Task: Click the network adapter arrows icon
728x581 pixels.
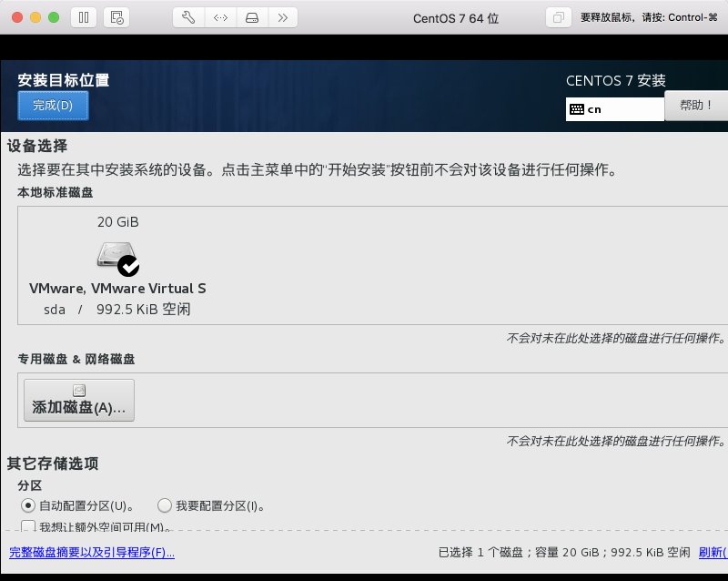Action: tap(220, 17)
